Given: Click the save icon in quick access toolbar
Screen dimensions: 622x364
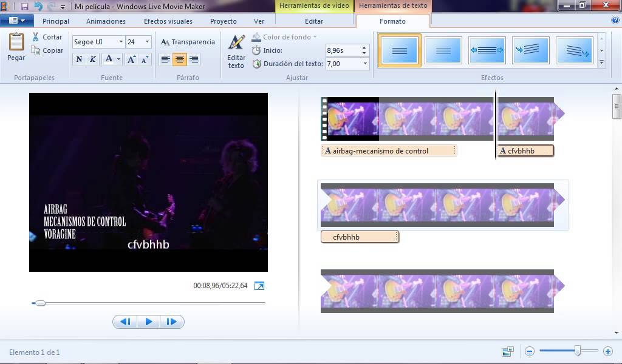Looking at the screenshot, I should click(x=24, y=6).
